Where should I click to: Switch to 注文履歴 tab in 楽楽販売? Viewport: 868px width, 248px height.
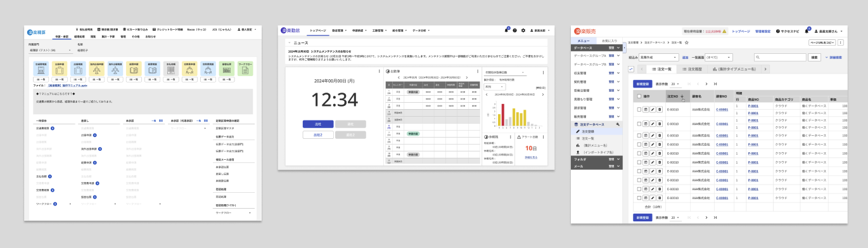point(692,69)
